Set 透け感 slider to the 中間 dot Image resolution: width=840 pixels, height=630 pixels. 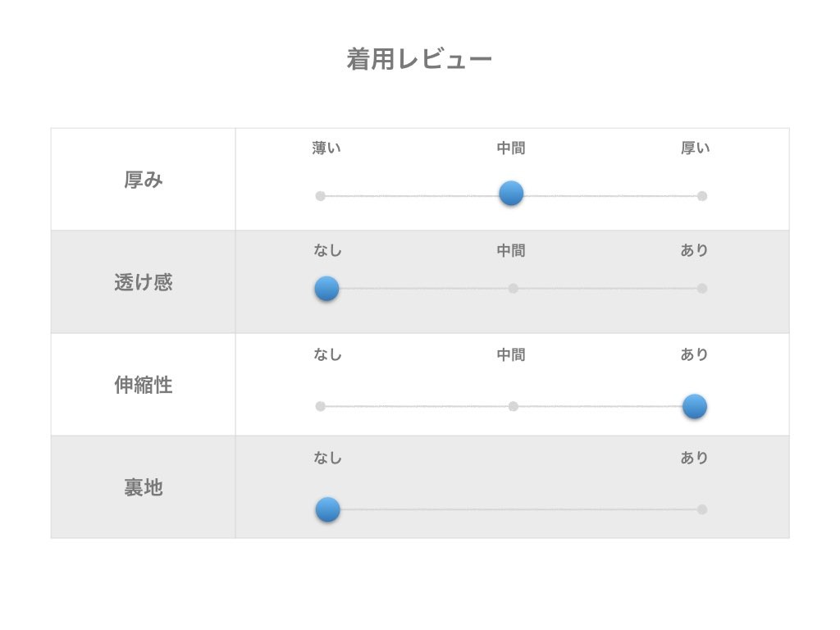[513, 288]
